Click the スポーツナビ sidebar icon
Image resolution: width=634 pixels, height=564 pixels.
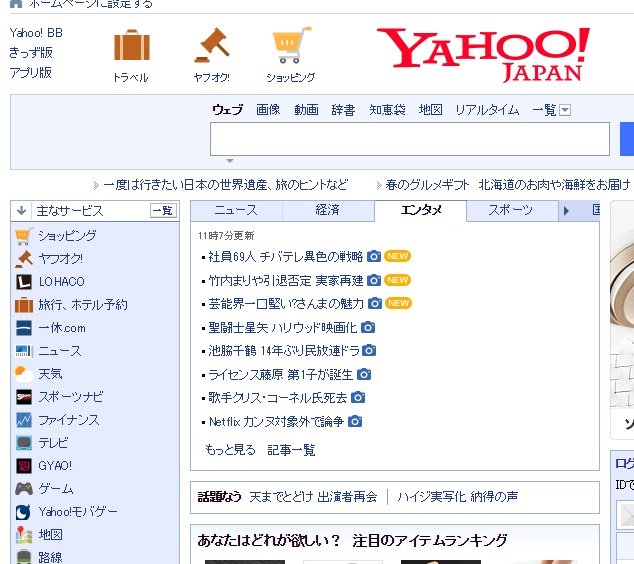(23, 397)
